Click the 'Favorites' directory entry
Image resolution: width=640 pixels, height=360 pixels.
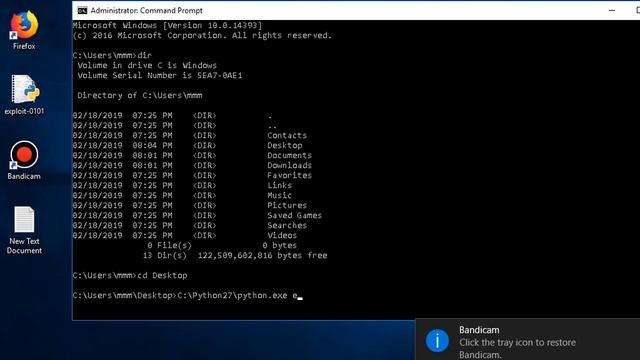(289, 176)
